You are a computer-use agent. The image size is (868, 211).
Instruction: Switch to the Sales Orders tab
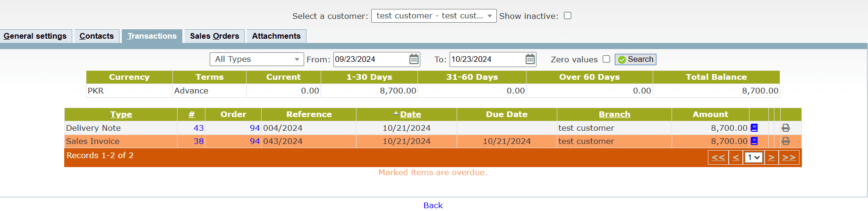[x=214, y=36]
